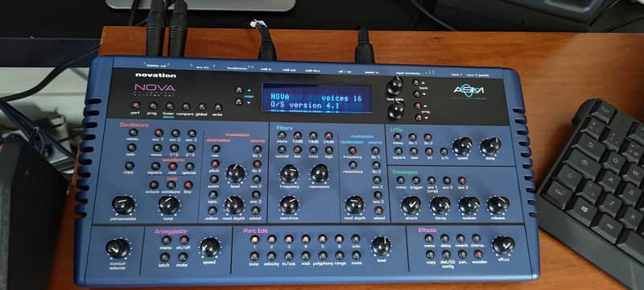Viewport: 644px width, 290px height.
Task: Click the bank up arrow button
Action: [x=417, y=83]
